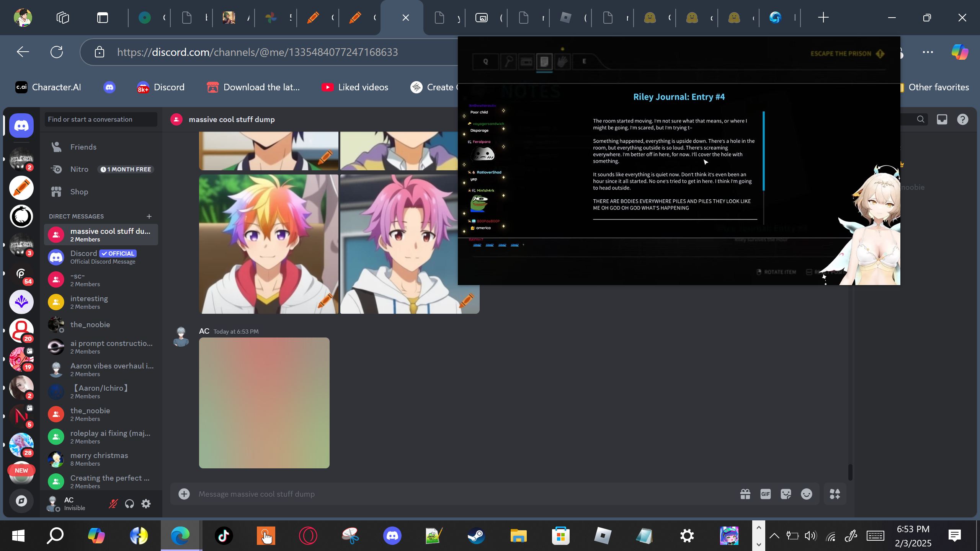Open server with 28 notifications
The height and width of the screenshot is (551, 980).
[21, 445]
